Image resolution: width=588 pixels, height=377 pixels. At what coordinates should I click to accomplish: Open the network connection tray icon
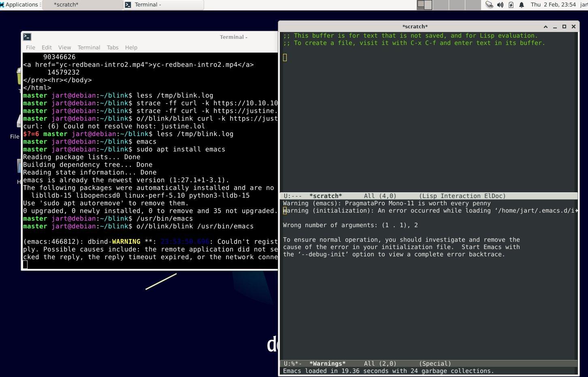[489, 5]
